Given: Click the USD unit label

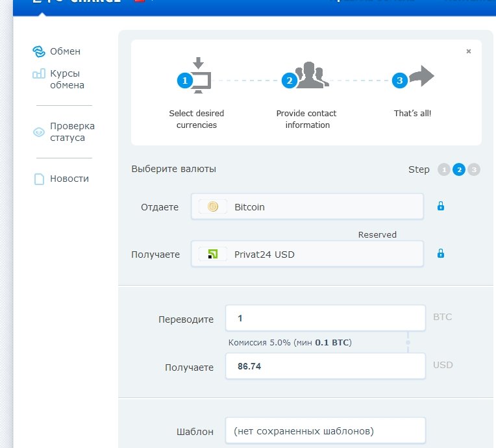Looking at the screenshot, I should click(443, 365).
